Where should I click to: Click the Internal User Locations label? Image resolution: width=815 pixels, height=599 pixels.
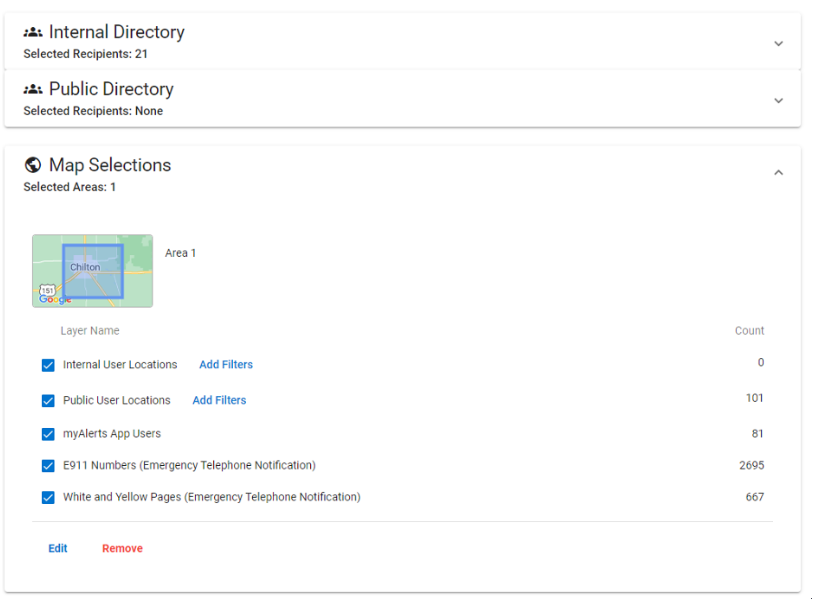(x=120, y=364)
